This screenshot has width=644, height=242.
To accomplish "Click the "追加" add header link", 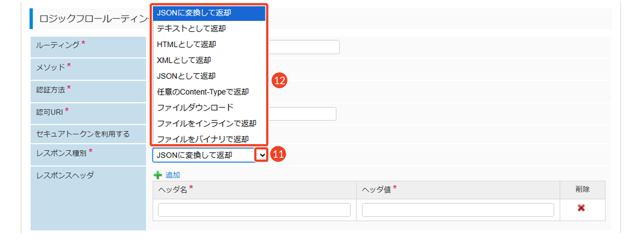I will (x=173, y=175).
